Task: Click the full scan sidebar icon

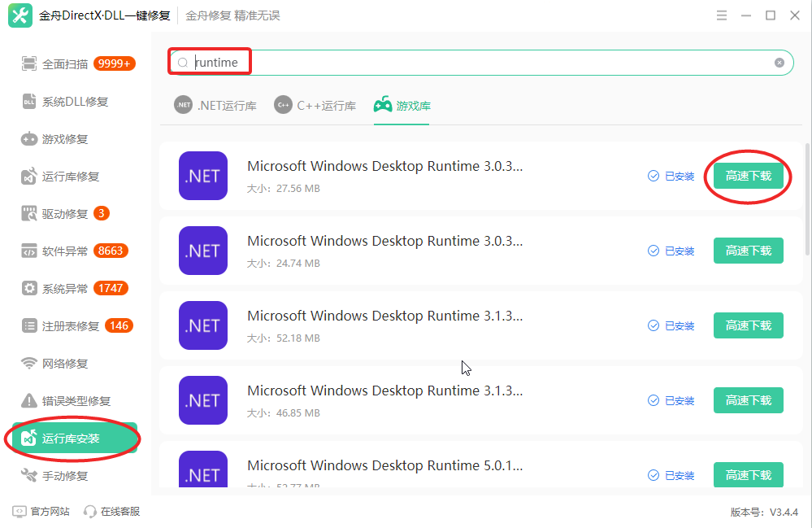Action: click(29, 63)
